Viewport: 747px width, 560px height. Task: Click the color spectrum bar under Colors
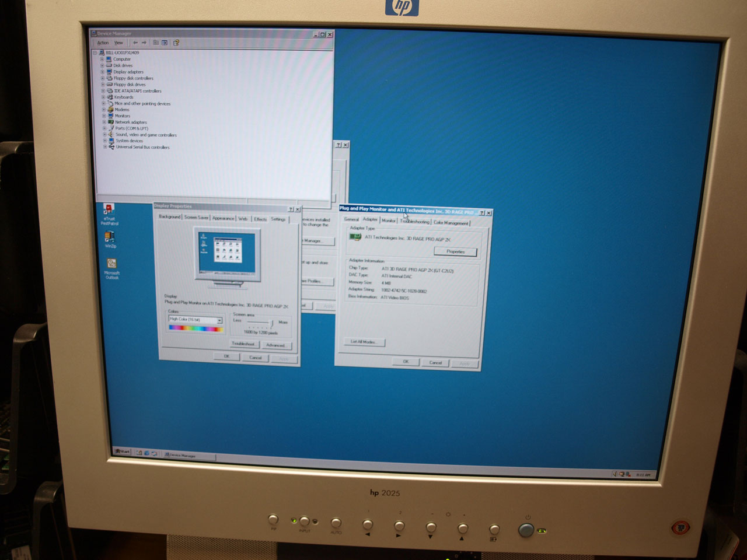click(196, 328)
